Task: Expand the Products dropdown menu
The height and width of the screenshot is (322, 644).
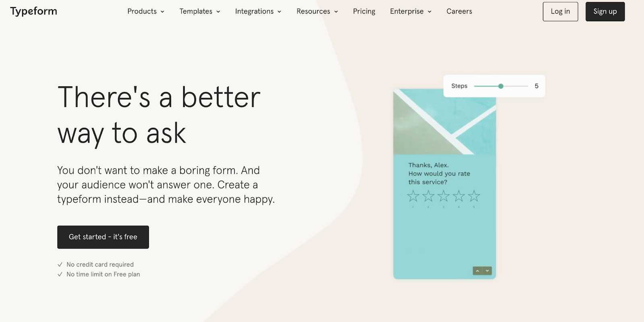Action: pos(146,11)
